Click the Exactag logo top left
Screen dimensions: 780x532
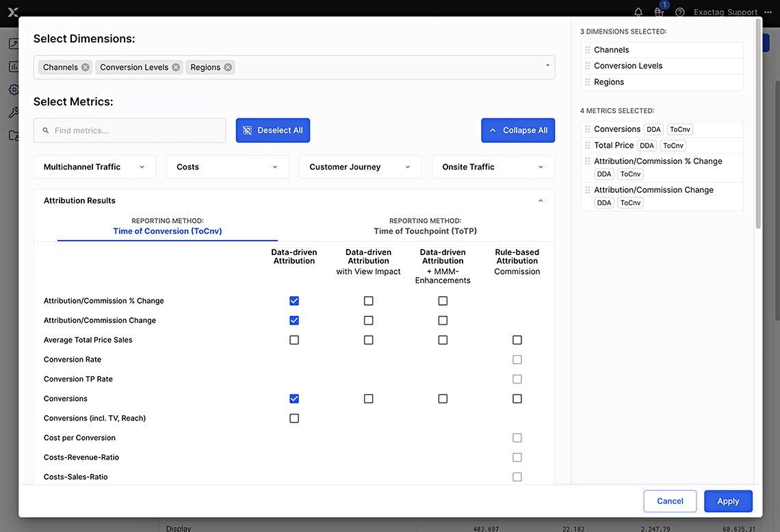click(x=13, y=10)
